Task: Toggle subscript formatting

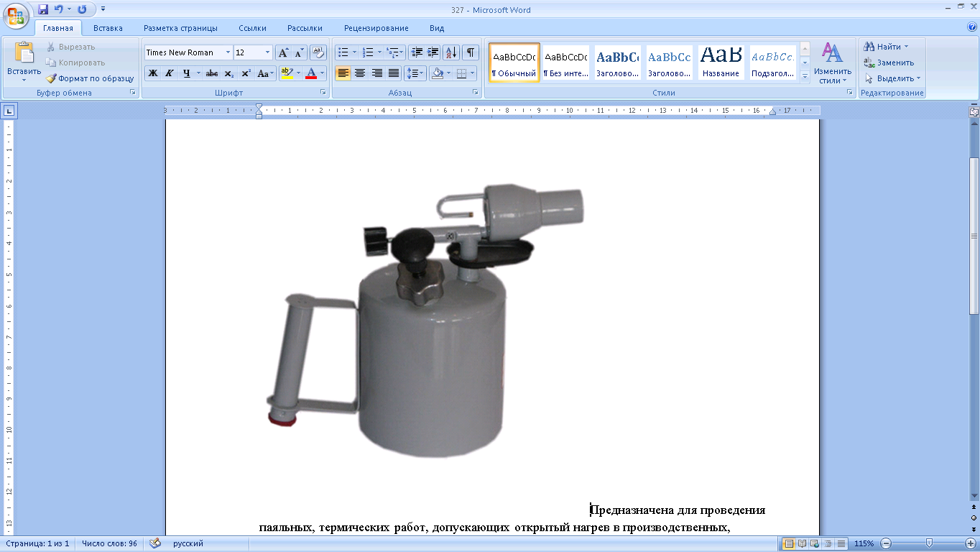Action: click(x=228, y=73)
